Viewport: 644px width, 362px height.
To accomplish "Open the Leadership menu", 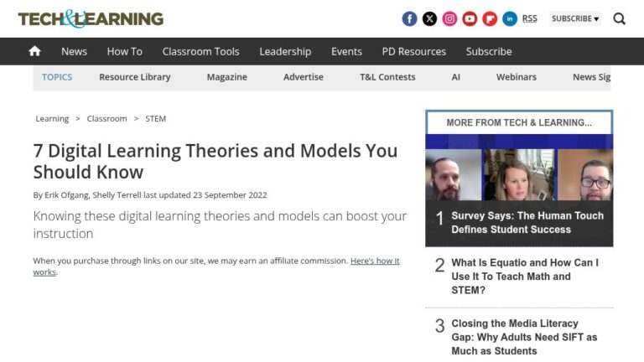I will pos(285,51).
